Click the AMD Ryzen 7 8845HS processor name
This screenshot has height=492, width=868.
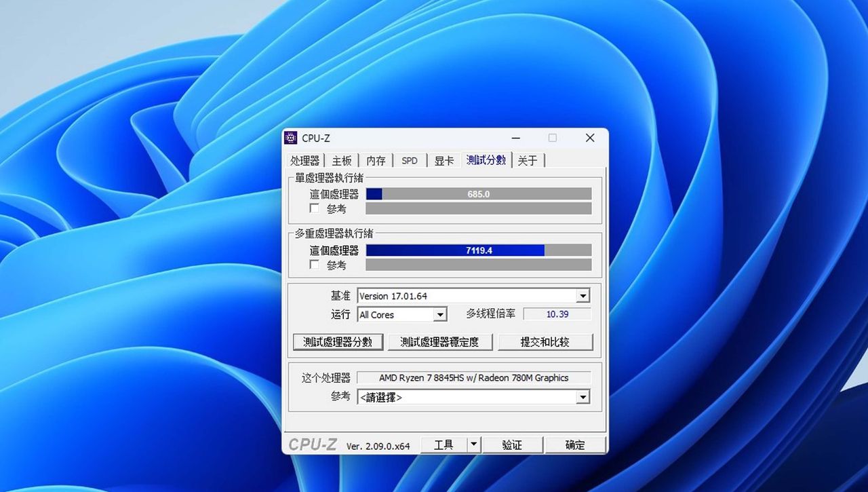(x=473, y=378)
